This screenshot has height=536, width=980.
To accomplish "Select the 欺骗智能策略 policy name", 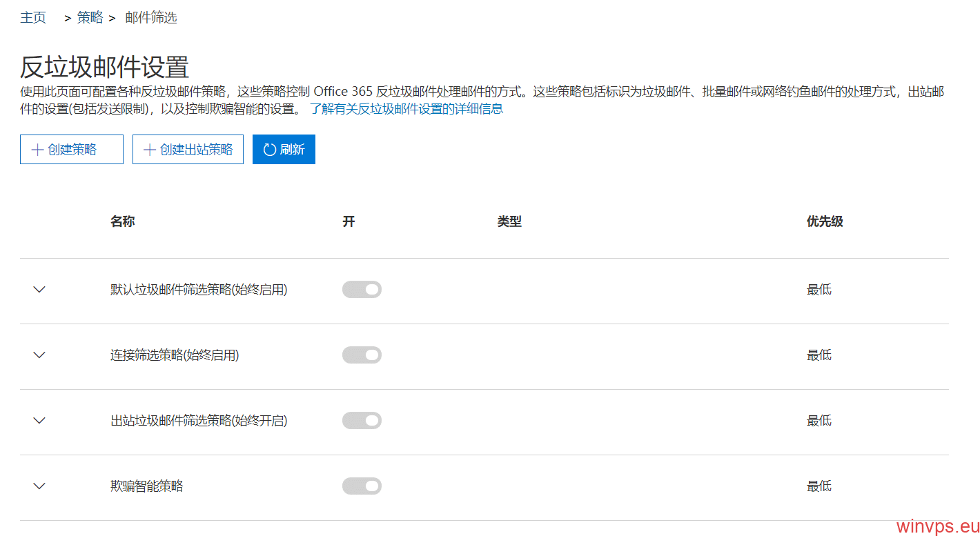I will (147, 486).
